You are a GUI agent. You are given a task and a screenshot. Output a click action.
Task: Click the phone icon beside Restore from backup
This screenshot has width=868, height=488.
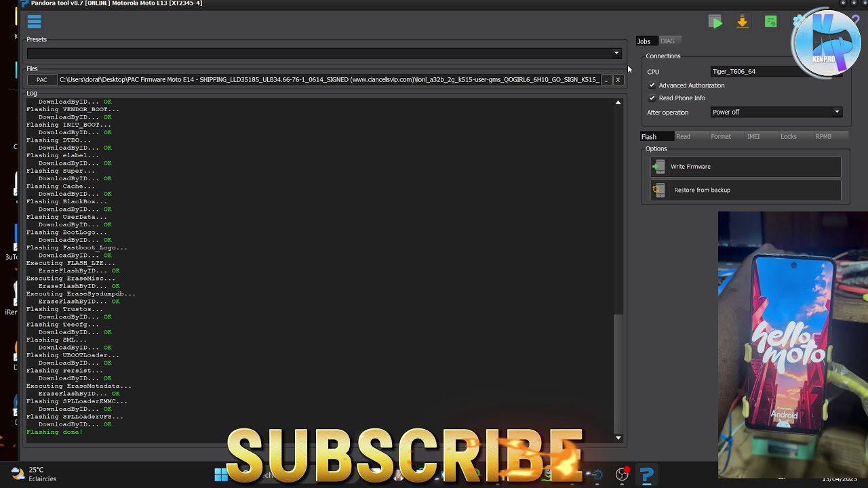[658, 190]
